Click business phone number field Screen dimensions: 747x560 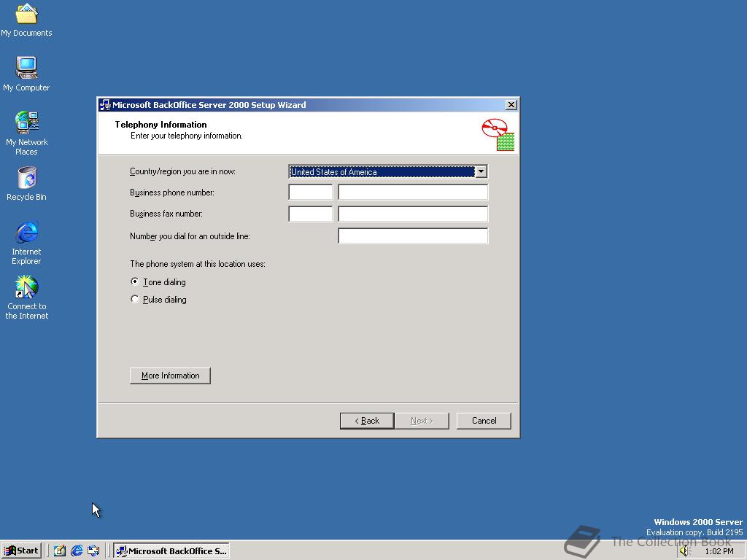pos(413,192)
